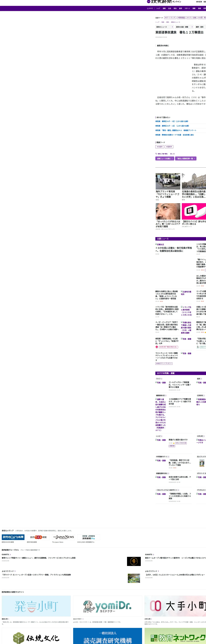206x644 pixels.
Task: Select the 速報 nav item
Action: (x=164, y=8)
